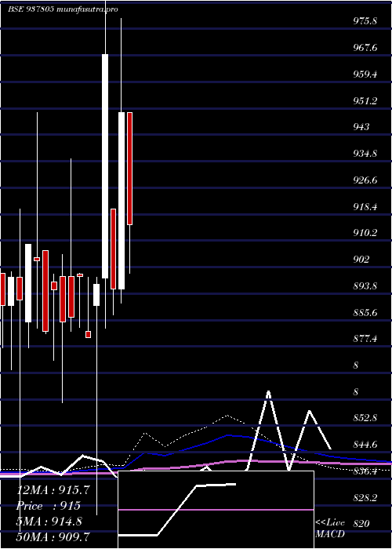Click the 12MA : 915.7 readout

point(53,490)
